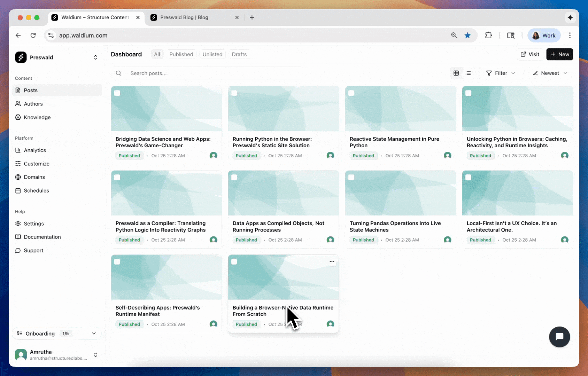Open the Preswald Blog browser tab
This screenshot has width=588, height=376.
tap(184, 17)
